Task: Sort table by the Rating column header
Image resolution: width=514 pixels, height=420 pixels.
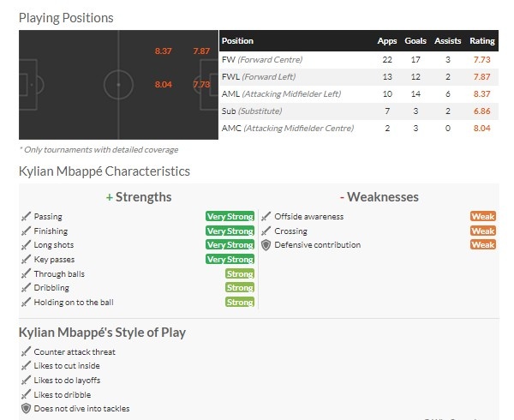Action: click(x=482, y=41)
